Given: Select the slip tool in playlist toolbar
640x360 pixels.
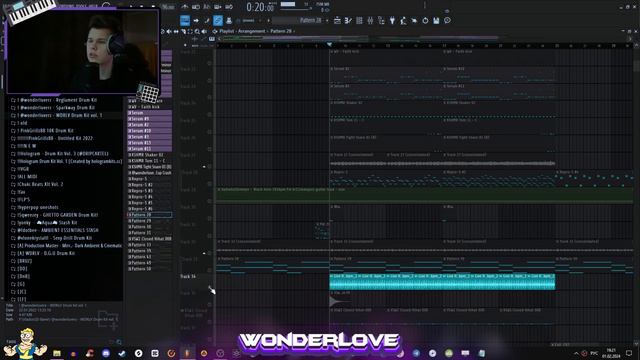Looking at the screenshot, I should point(176,31).
